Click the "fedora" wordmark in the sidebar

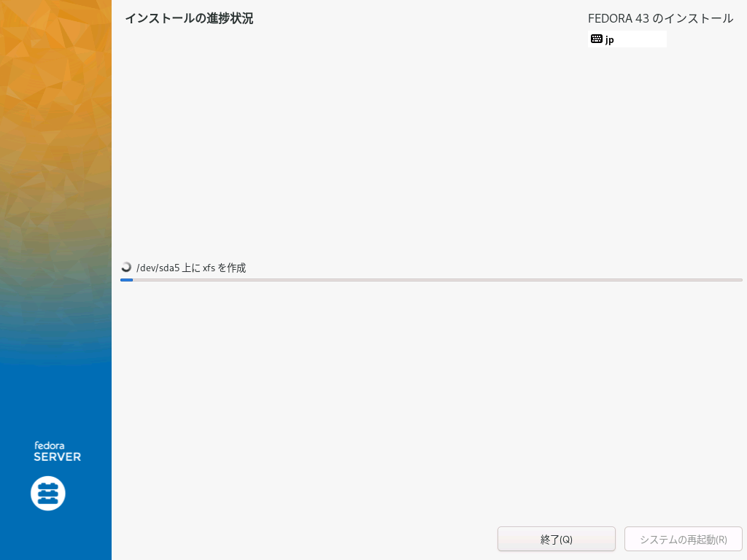(x=50, y=445)
